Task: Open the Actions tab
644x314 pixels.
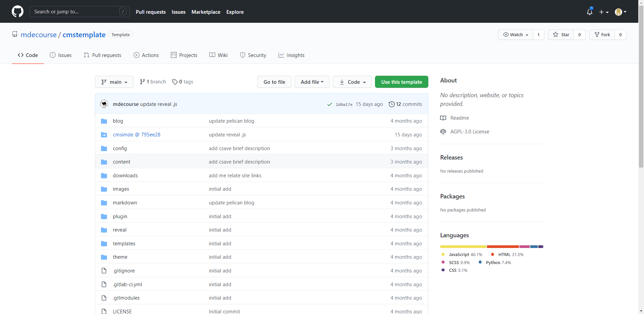Action: (146, 55)
